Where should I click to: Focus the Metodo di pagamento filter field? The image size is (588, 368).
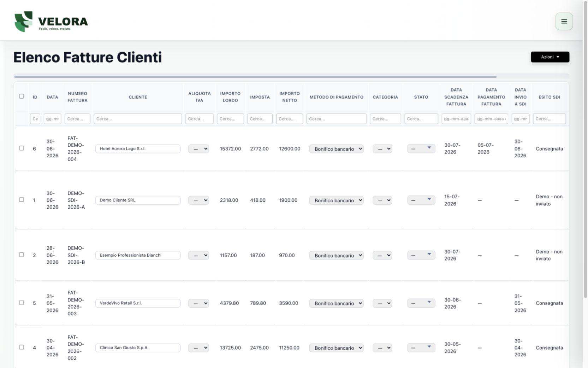click(336, 119)
